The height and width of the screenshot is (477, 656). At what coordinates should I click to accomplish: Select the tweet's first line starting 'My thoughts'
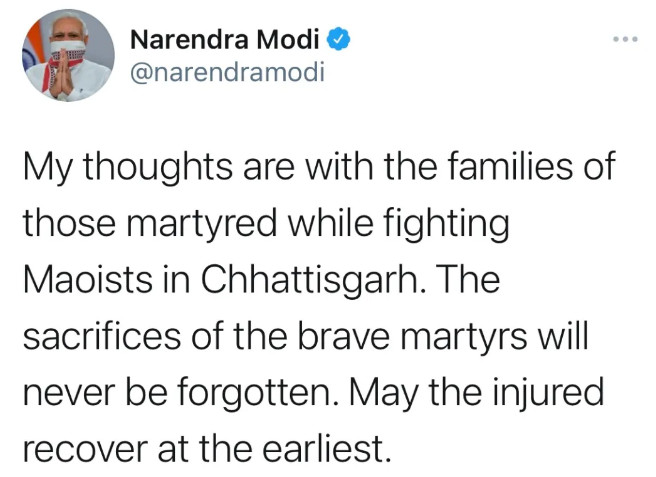(x=319, y=167)
